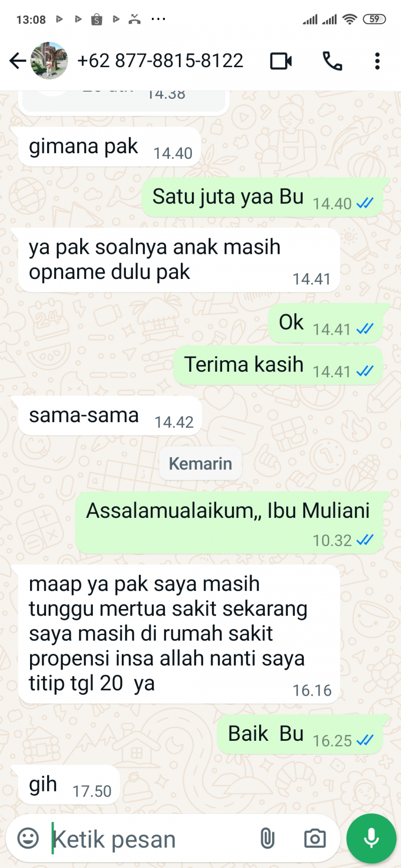
Task: Tap the "Terima kasih" message bubble
Action: coord(278,365)
